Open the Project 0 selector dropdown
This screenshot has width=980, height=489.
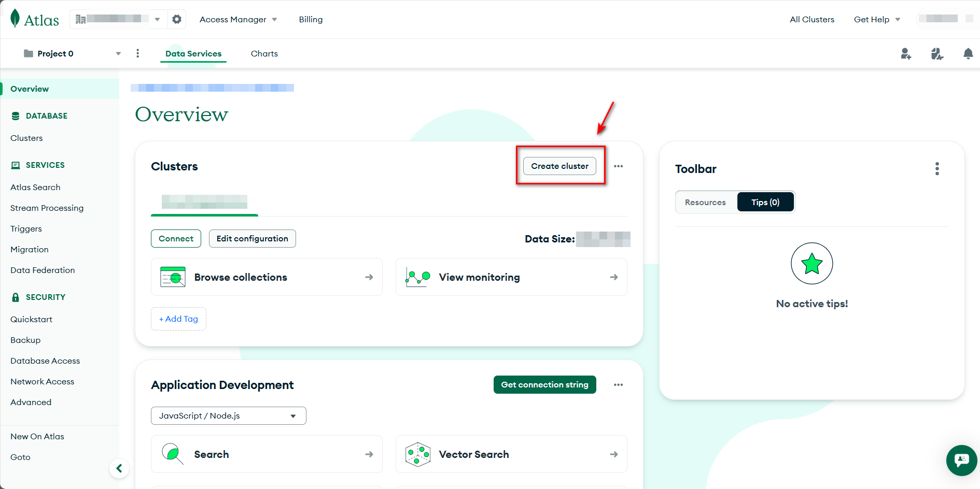72,54
